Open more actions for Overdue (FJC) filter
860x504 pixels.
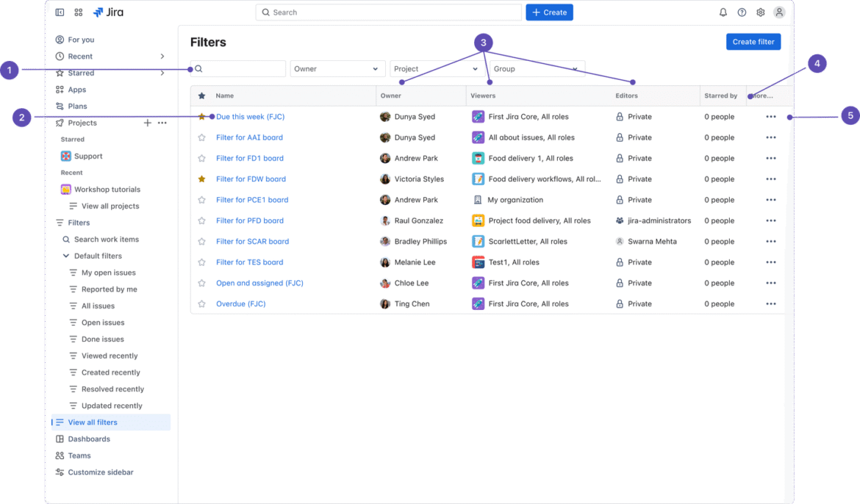point(770,304)
